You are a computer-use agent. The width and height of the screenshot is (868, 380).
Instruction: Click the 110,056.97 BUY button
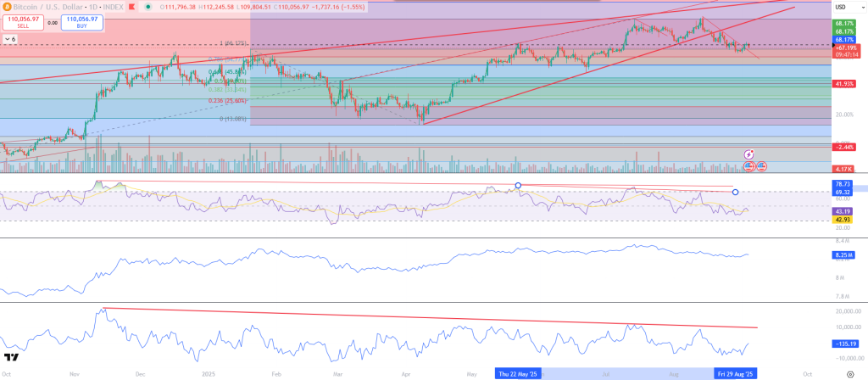pyautogui.click(x=82, y=22)
